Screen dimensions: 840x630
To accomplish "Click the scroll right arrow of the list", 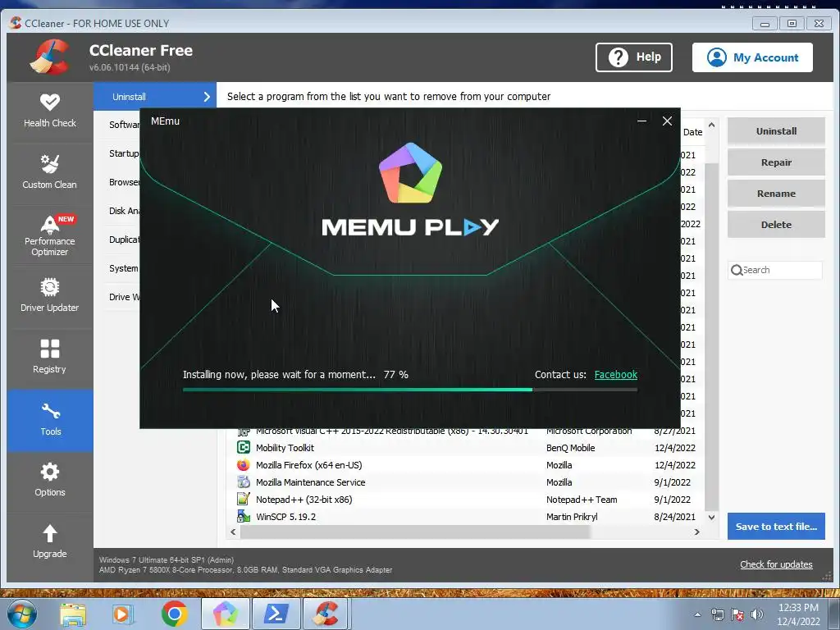I will click(696, 532).
